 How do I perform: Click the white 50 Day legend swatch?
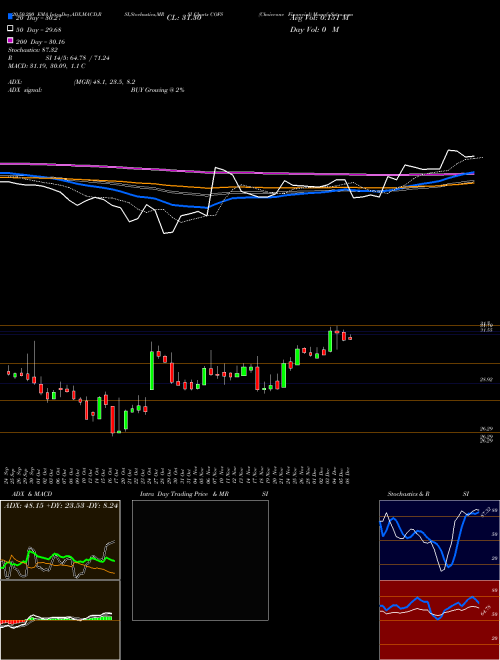(10, 29)
